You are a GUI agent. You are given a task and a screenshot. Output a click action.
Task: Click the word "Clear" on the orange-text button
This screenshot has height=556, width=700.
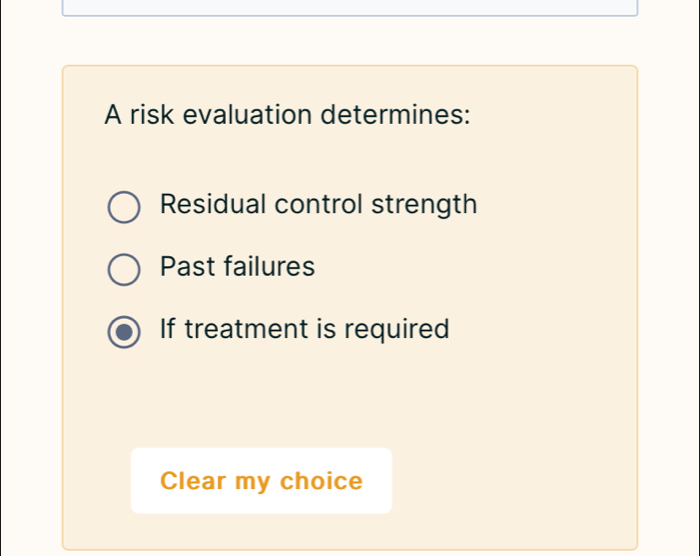point(194,481)
